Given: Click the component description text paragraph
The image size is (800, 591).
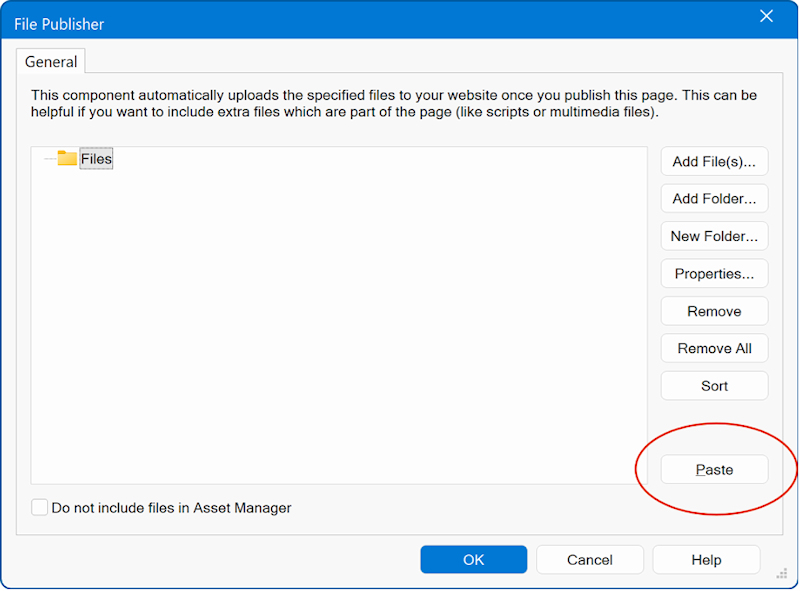Looking at the screenshot, I should coord(390,104).
